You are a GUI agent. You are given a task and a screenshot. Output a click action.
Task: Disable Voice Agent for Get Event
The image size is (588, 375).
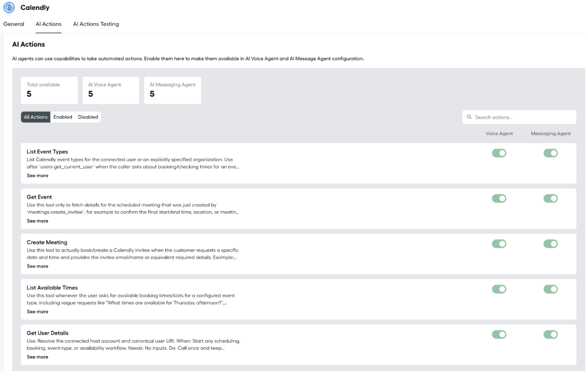tap(499, 199)
